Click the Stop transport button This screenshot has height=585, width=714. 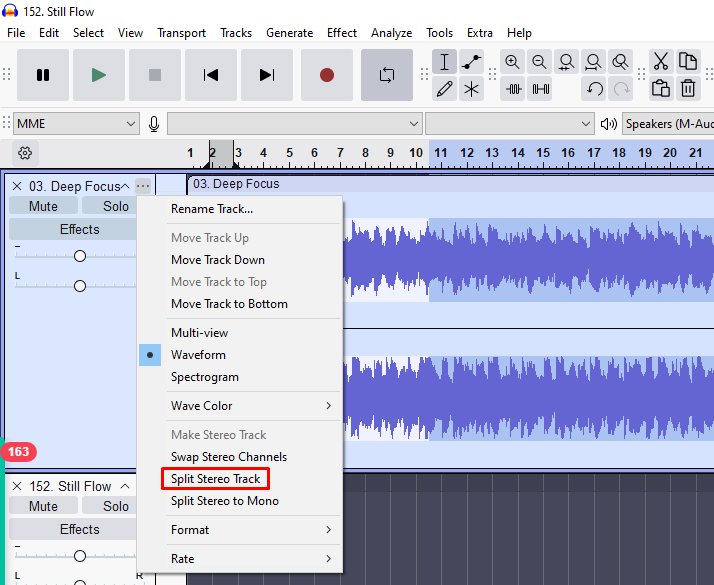155,75
